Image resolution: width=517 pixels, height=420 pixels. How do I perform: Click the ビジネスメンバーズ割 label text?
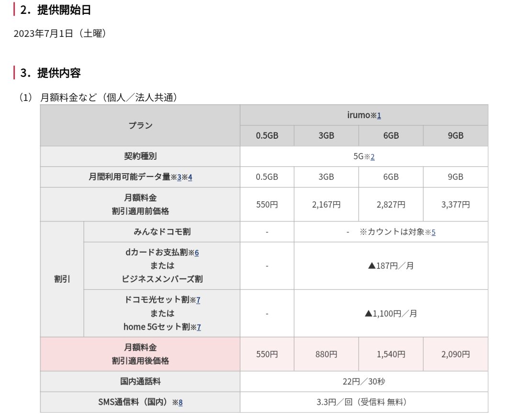point(162,279)
